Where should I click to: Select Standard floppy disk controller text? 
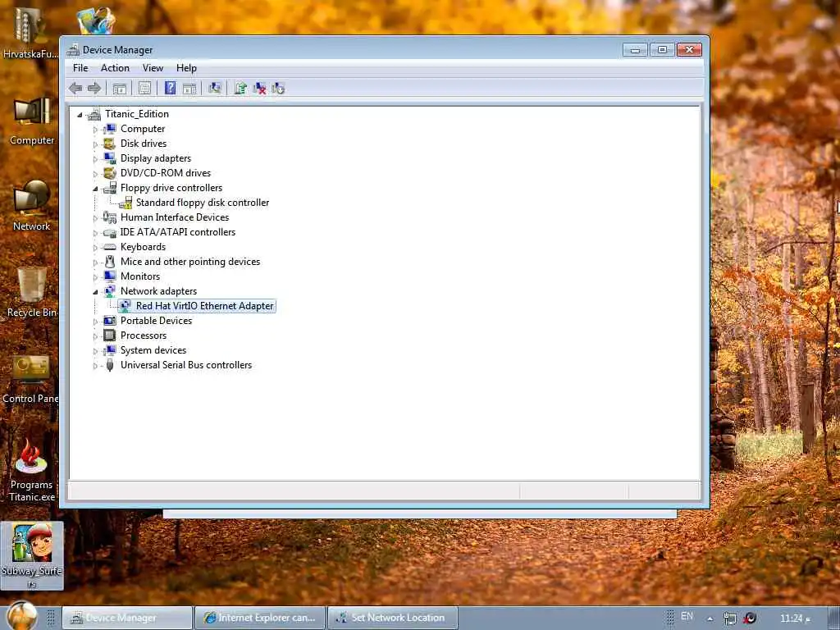point(203,203)
